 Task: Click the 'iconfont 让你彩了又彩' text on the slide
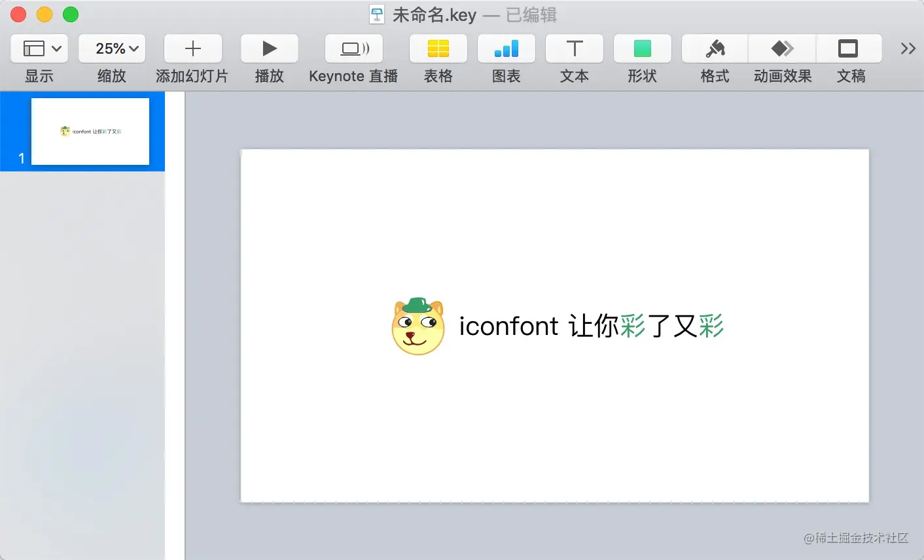click(x=591, y=326)
